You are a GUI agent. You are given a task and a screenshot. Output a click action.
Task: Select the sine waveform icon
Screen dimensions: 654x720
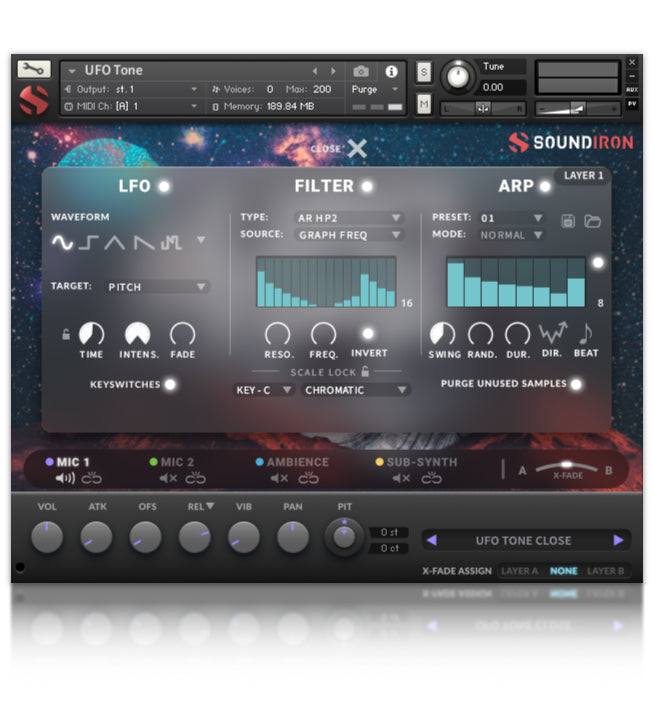[63, 242]
